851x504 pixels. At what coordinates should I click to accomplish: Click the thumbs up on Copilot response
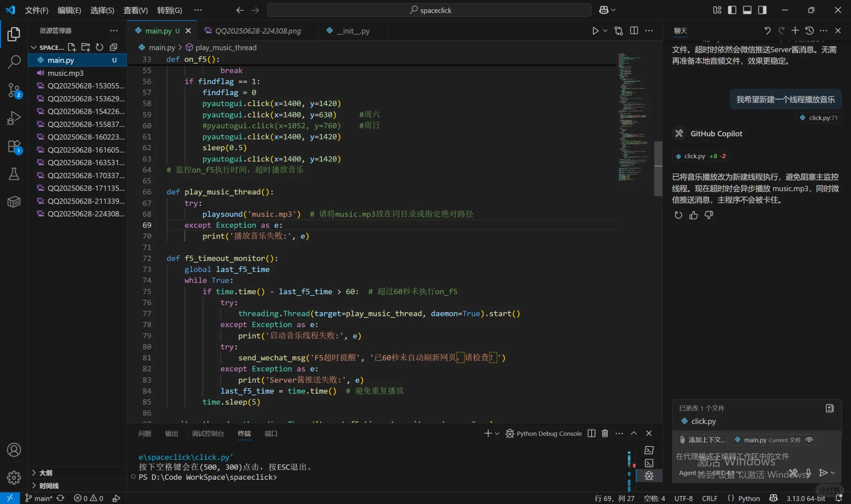tap(694, 215)
